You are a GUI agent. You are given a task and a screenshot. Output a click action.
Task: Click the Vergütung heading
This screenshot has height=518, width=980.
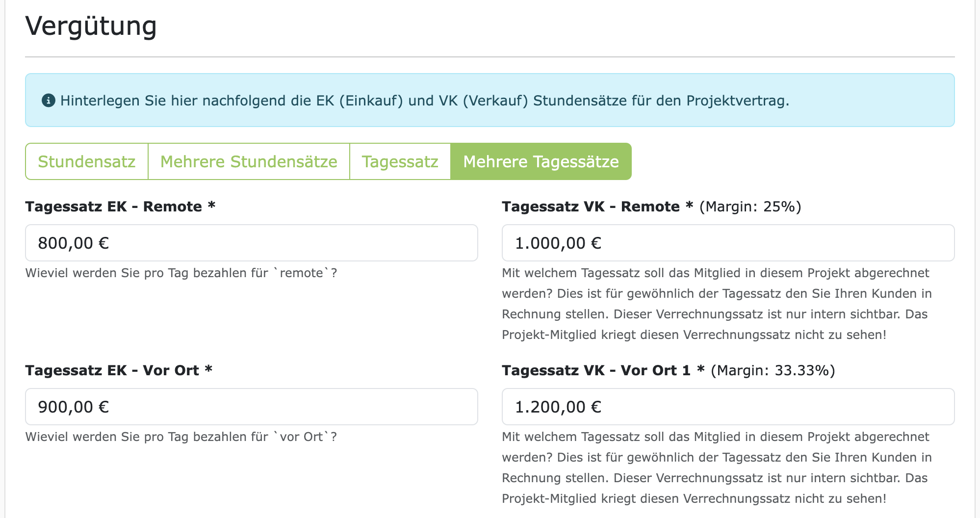tap(91, 26)
